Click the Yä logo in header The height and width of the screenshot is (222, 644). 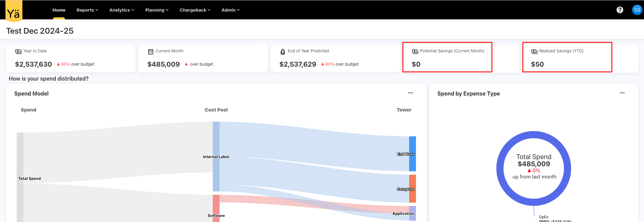(x=14, y=11)
